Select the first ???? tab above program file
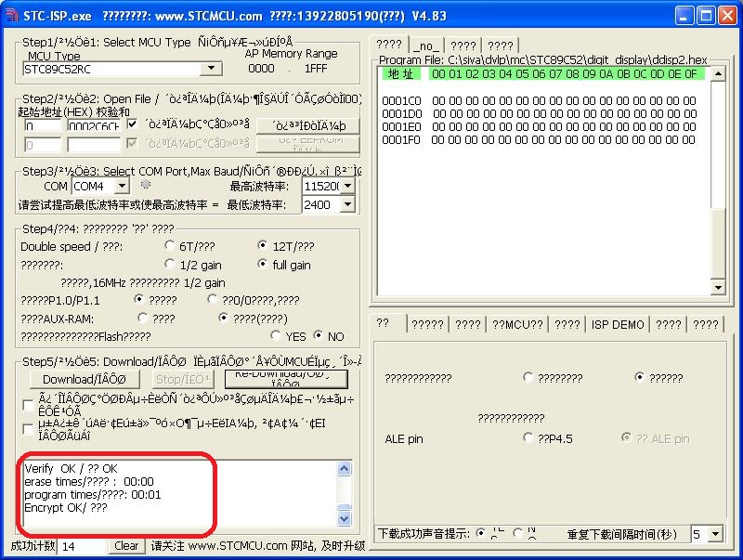 click(x=389, y=44)
